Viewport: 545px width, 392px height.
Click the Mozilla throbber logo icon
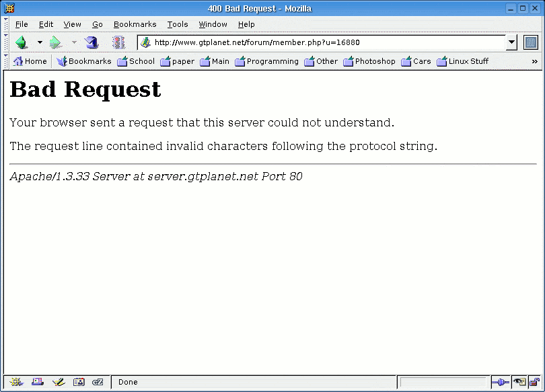click(x=530, y=42)
